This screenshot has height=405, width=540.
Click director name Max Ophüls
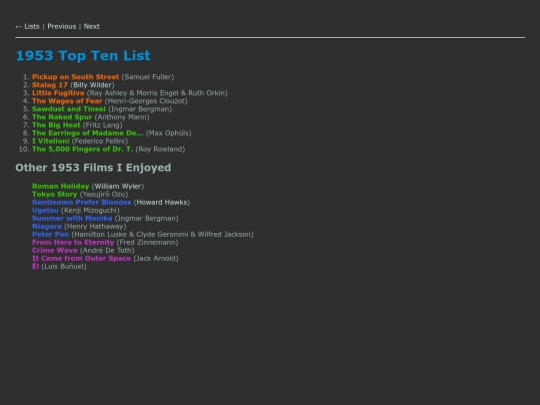(168, 133)
